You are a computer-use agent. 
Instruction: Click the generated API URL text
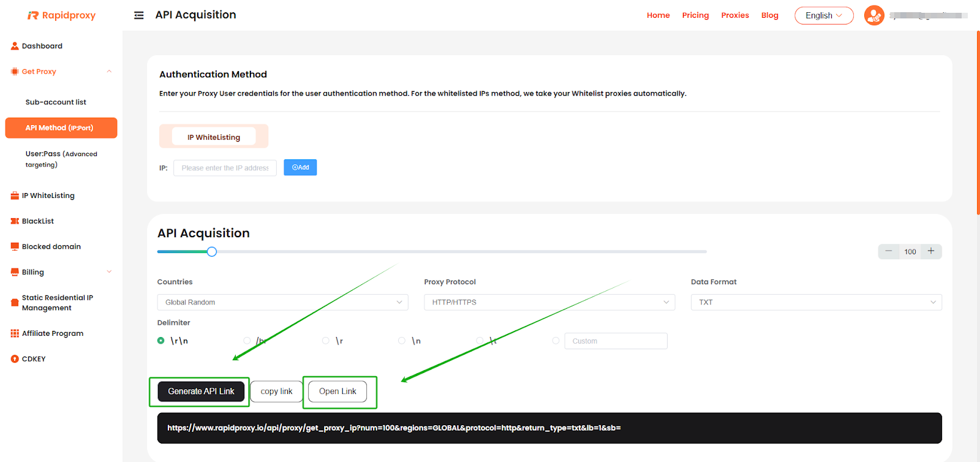(394, 428)
